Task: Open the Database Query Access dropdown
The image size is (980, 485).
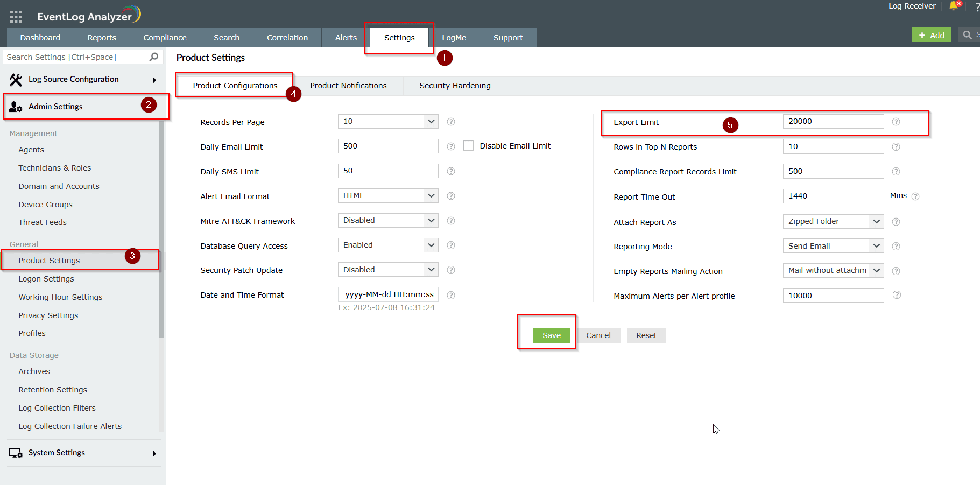Action: pyautogui.click(x=388, y=245)
